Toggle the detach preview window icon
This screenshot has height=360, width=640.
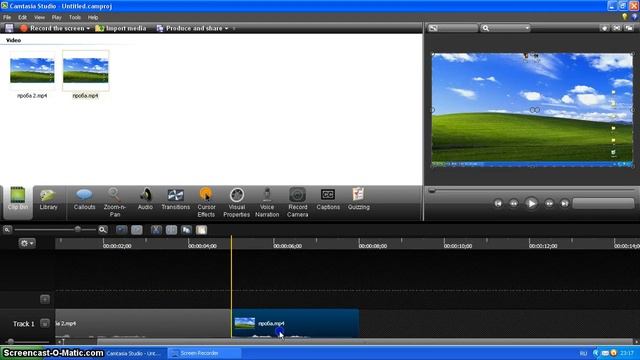629,28
